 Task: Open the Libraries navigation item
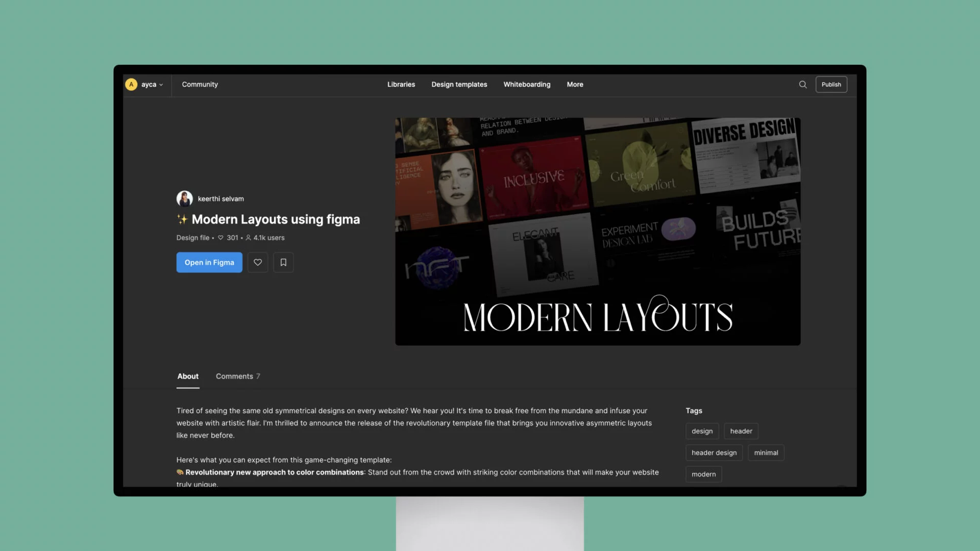401,84
